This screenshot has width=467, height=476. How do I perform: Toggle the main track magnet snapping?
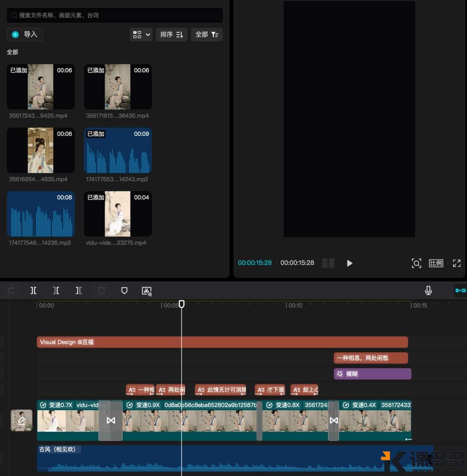(x=461, y=290)
